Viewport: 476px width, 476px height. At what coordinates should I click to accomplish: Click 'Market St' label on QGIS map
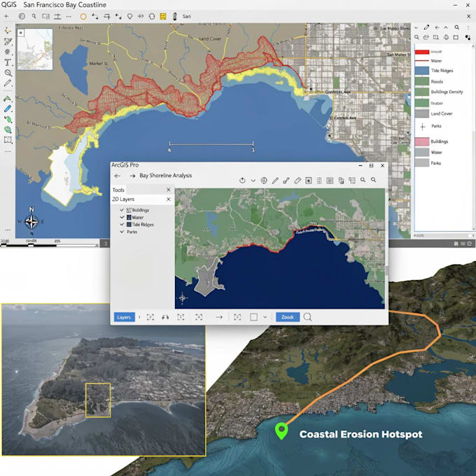[99, 64]
